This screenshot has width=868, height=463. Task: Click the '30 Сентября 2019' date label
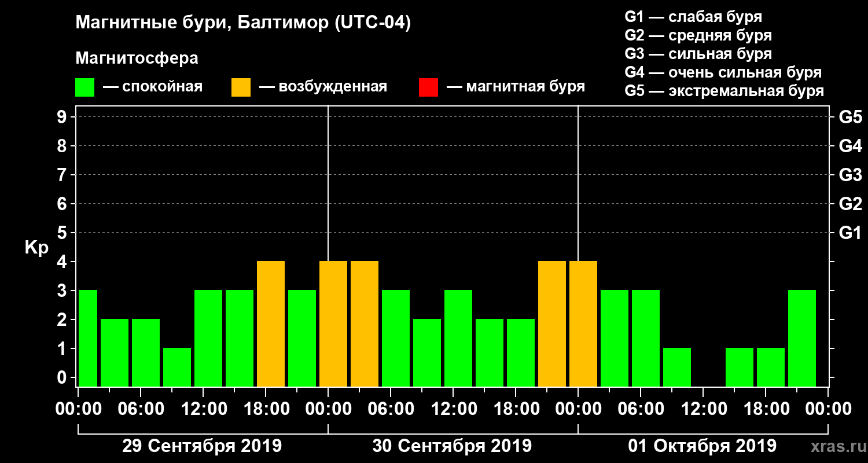pos(452,446)
